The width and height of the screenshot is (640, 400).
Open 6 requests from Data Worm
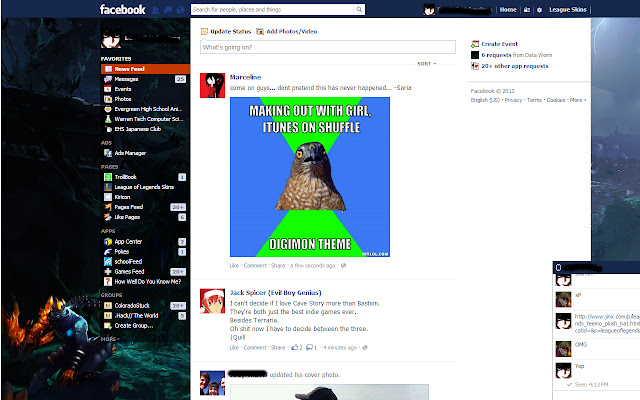(x=496, y=55)
